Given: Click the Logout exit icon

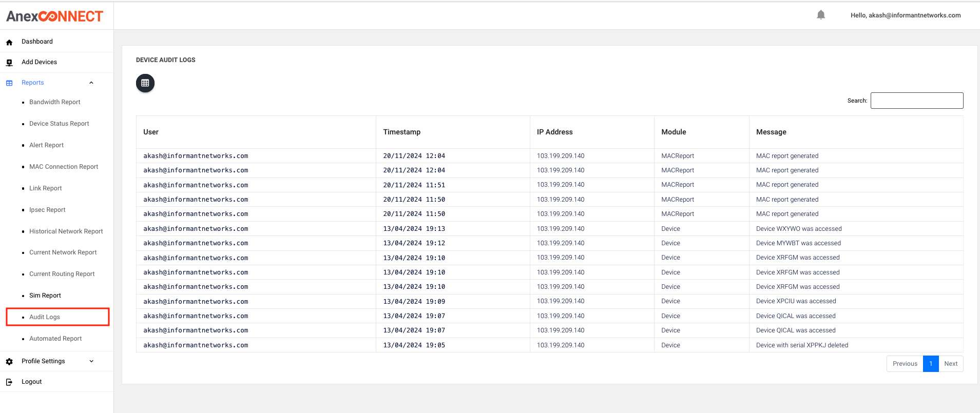Looking at the screenshot, I should (9, 382).
